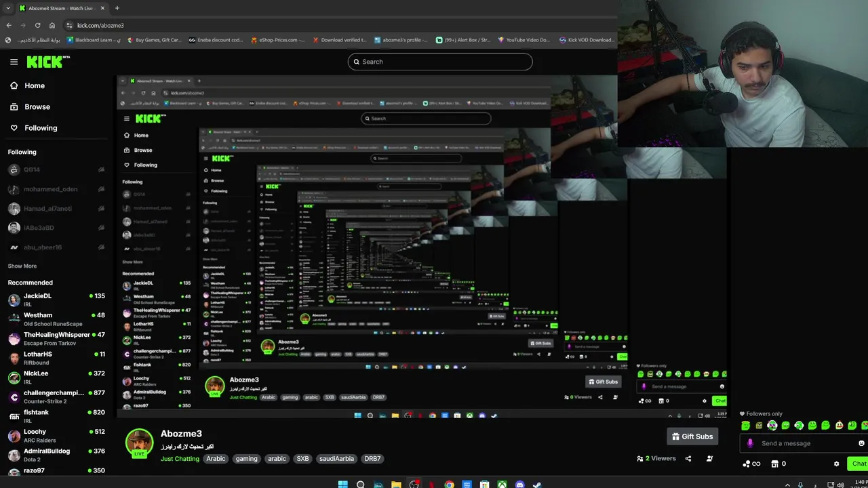Open recommended channel JackieDL
Image resolution: width=868 pixels, height=488 pixels.
click(x=56, y=299)
